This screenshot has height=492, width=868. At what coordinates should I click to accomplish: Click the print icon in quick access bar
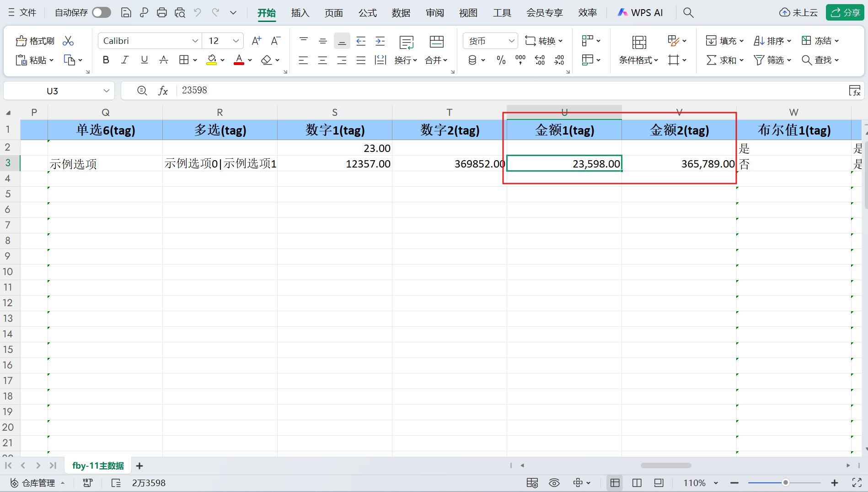(x=161, y=13)
